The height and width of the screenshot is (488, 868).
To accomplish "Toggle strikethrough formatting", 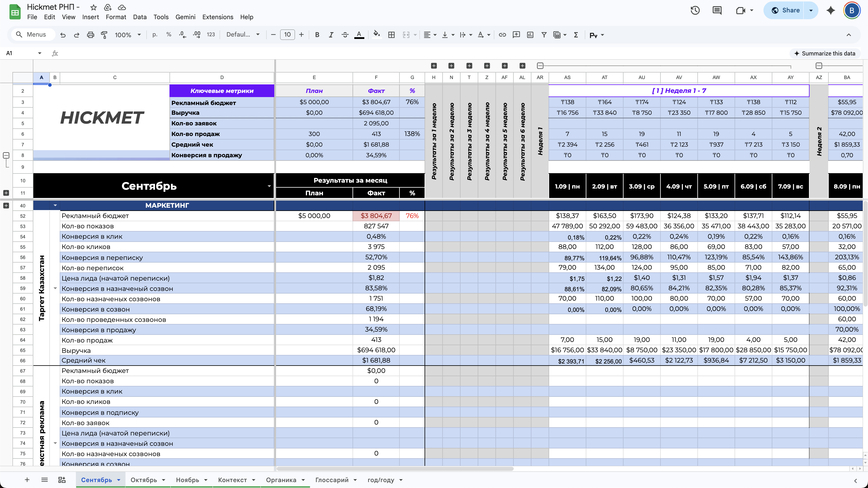I will [x=345, y=35].
